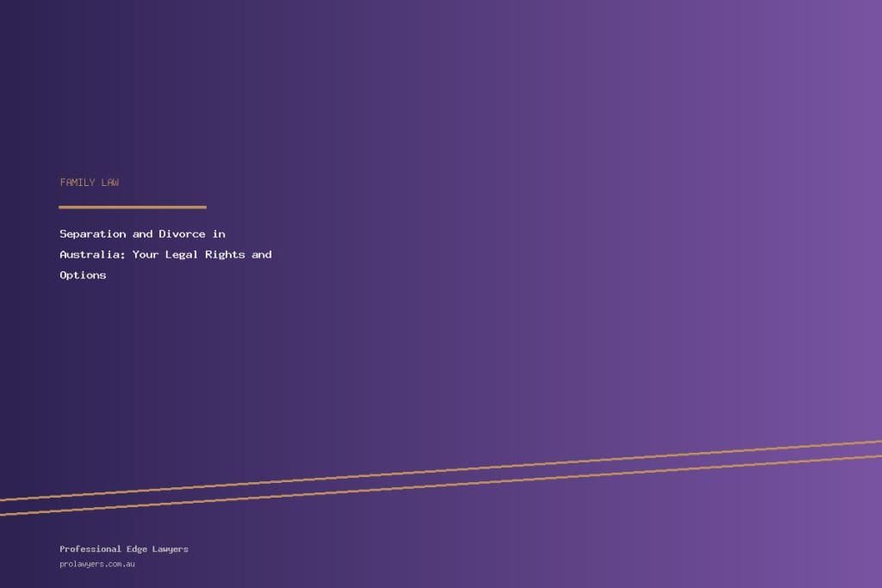Click the word "LAW" in the category label
The height and width of the screenshot is (588, 882).
point(109,183)
